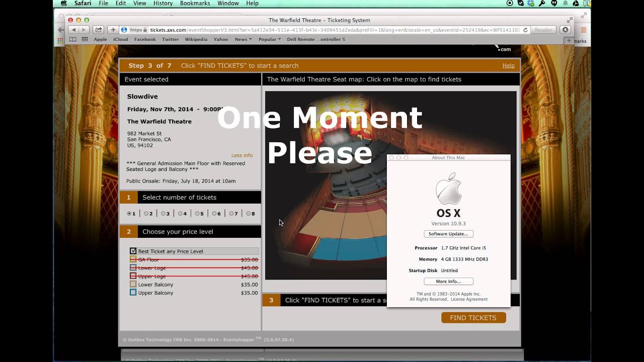Open the iCloud bookmark
644x362 pixels.
pos(120,39)
